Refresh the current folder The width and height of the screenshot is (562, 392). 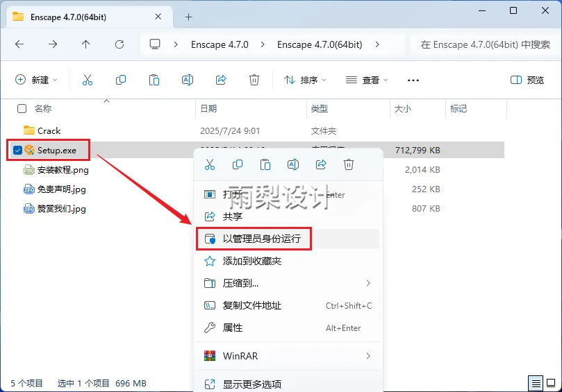[x=119, y=44]
